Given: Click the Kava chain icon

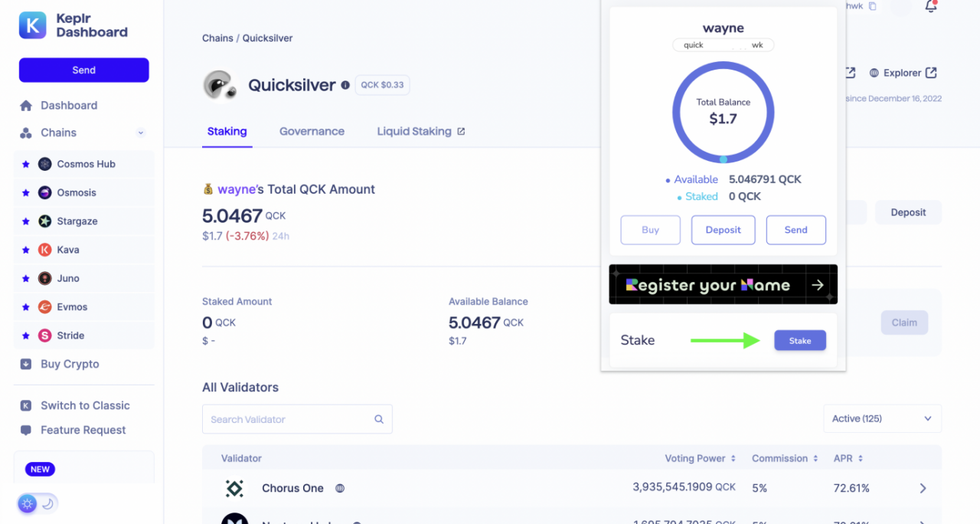Looking at the screenshot, I should 45,250.
